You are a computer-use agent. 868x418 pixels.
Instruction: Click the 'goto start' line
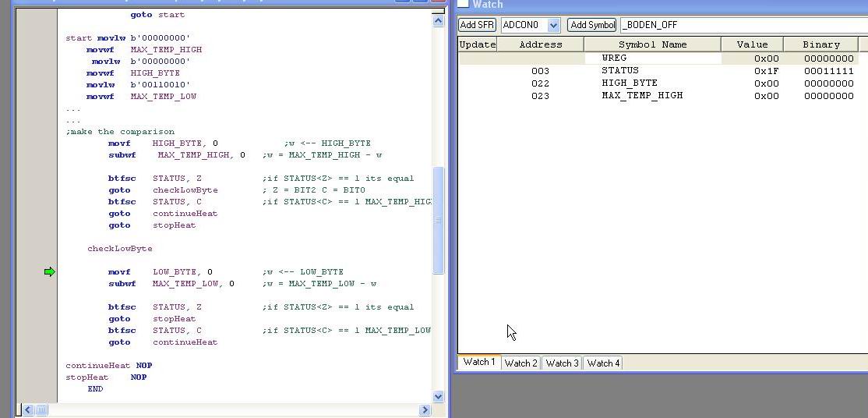(157, 14)
